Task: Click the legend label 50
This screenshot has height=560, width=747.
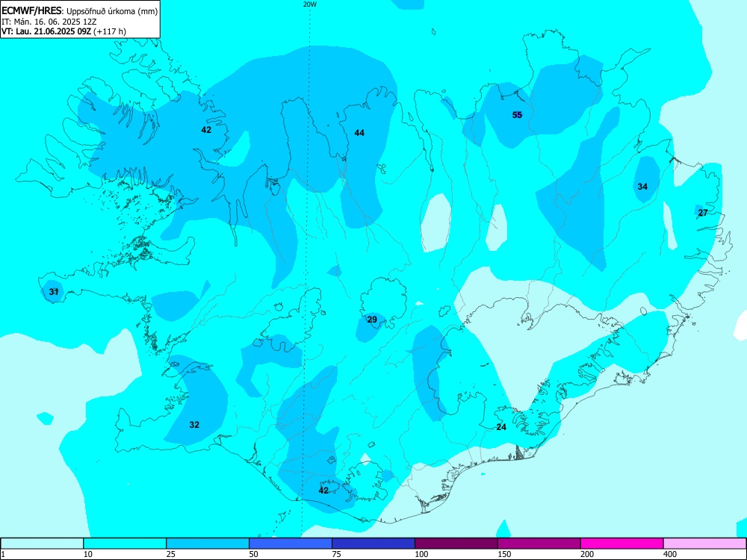Action: pos(253,554)
